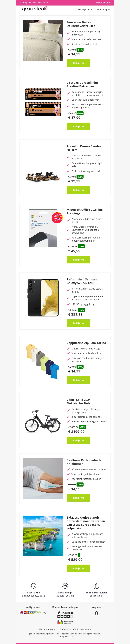Screen dimensions: 130x644
Task: Click the pay-later package icon
Action: coord(65,586)
